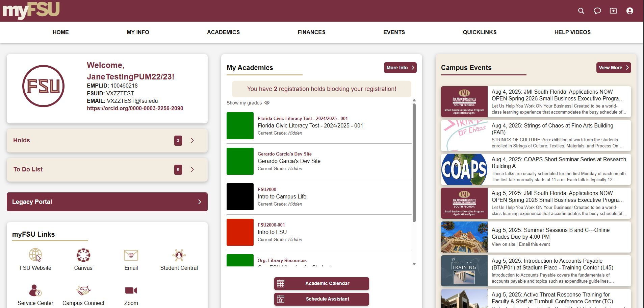Launch the Canvas icon link
Viewport: 644px width, 308px height.
(x=83, y=255)
